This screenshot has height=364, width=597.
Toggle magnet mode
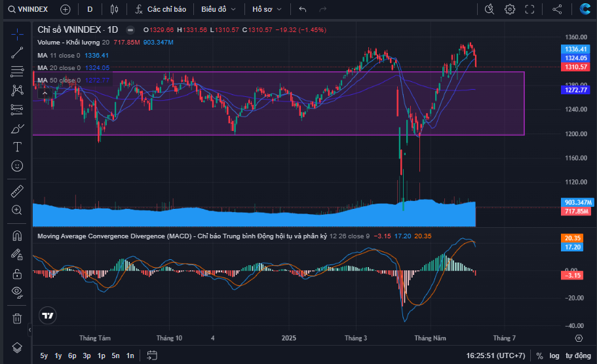tap(17, 236)
